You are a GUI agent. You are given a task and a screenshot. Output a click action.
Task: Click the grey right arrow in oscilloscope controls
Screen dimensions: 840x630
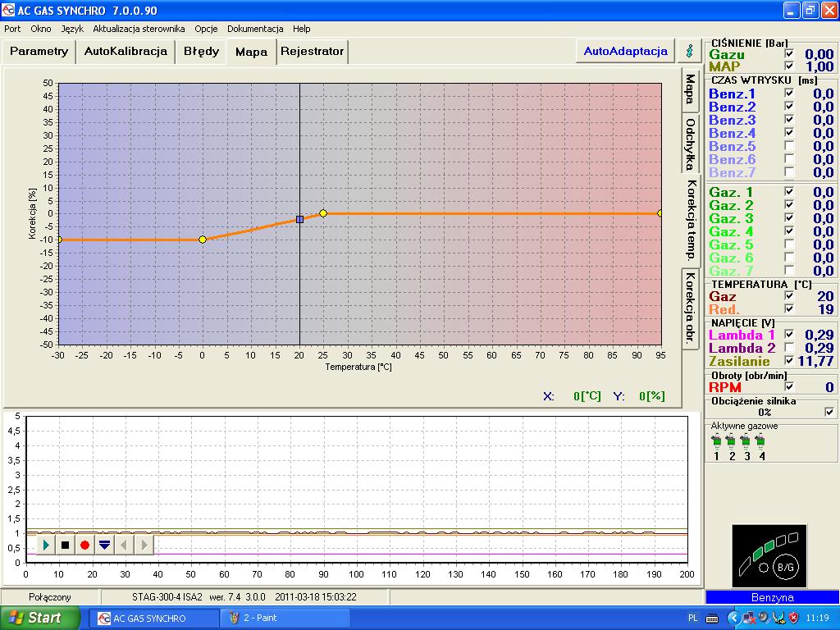[x=144, y=546]
